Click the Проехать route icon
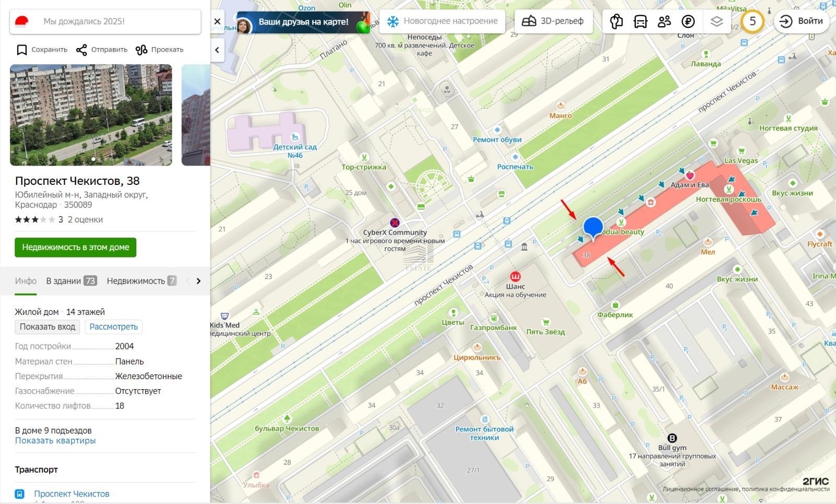This screenshot has height=504, width=836. tap(141, 50)
